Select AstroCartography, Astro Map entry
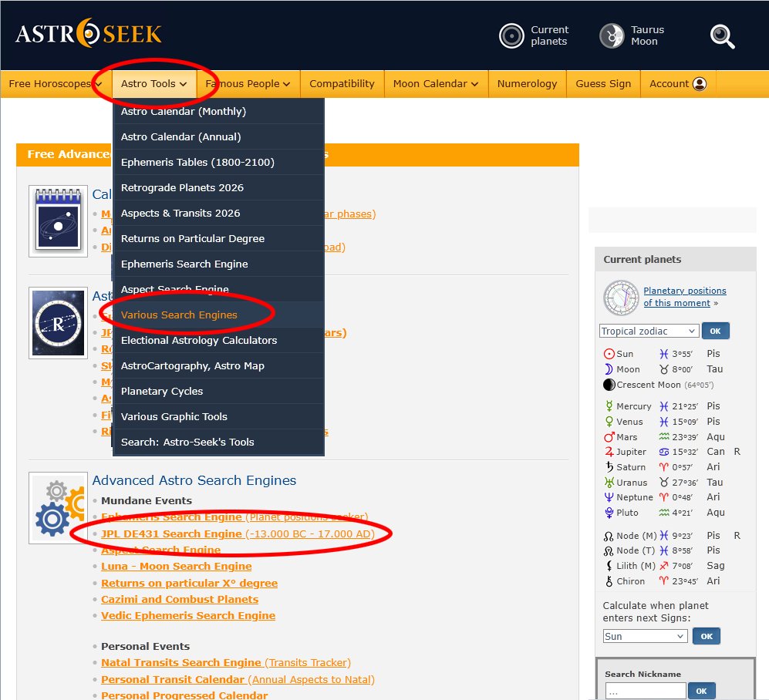769x700 pixels. 218,365
